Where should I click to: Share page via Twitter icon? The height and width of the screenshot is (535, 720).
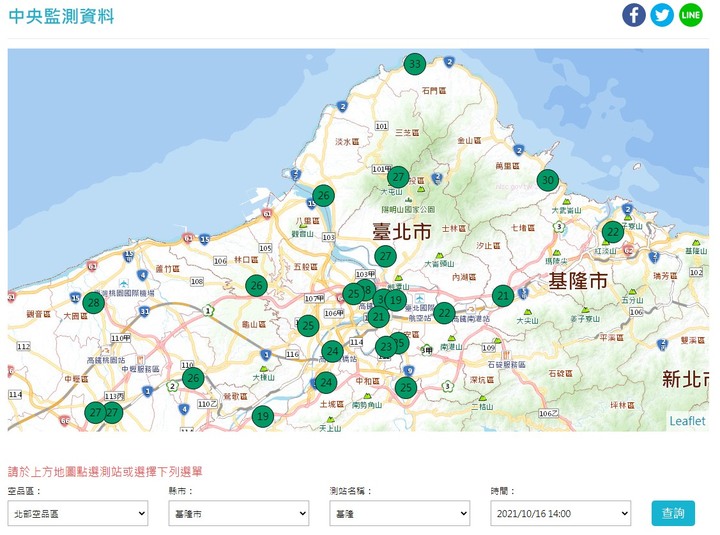point(662,15)
